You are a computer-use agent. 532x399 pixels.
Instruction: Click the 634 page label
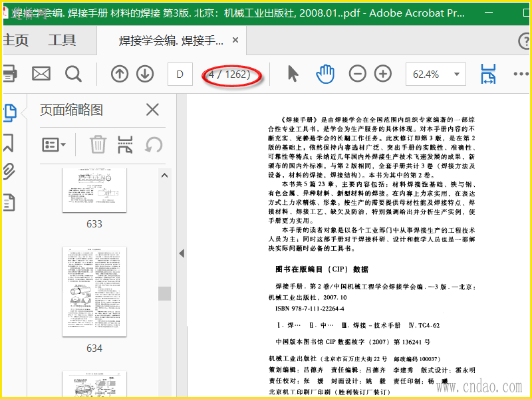94,348
